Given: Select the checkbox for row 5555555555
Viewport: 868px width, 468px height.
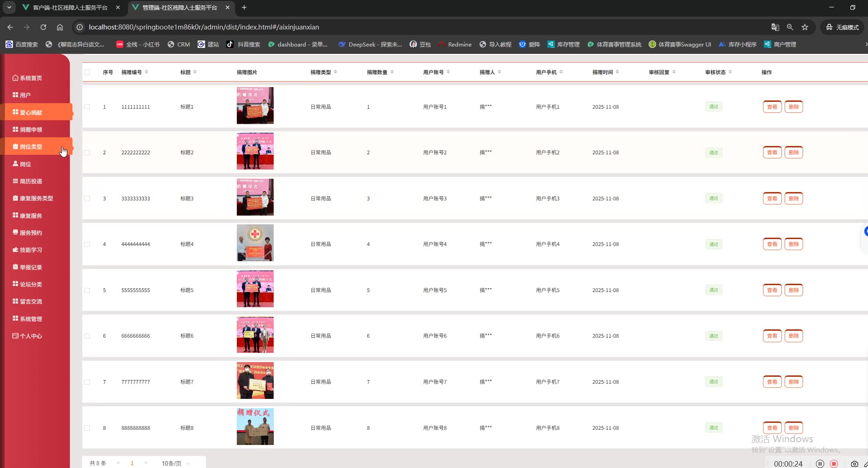Looking at the screenshot, I should pyautogui.click(x=87, y=290).
